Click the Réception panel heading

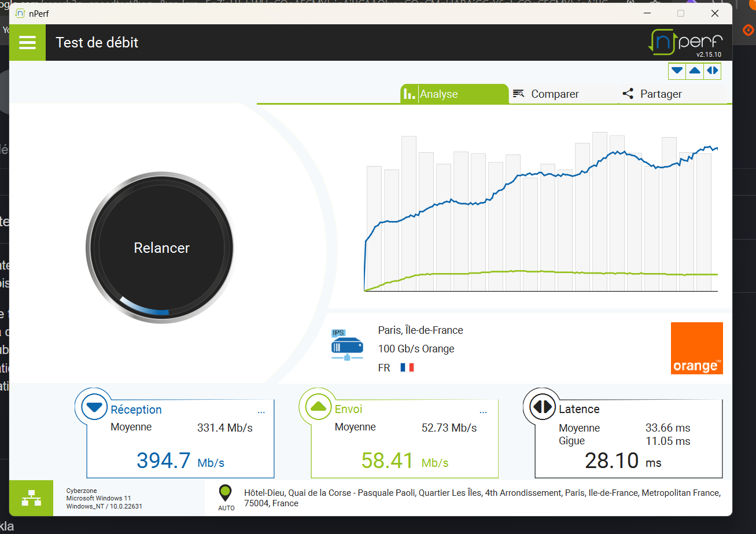tap(137, 410)
